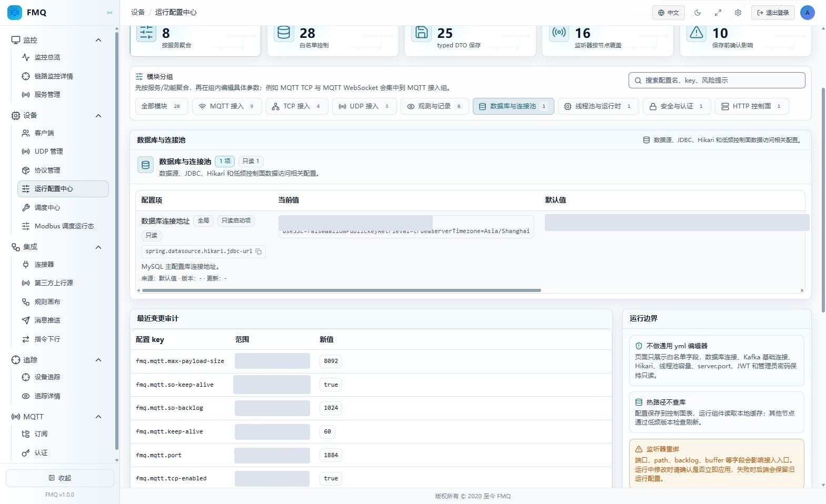
Task: Select the 观测与记录 module tab
Action: pos(434,106)
